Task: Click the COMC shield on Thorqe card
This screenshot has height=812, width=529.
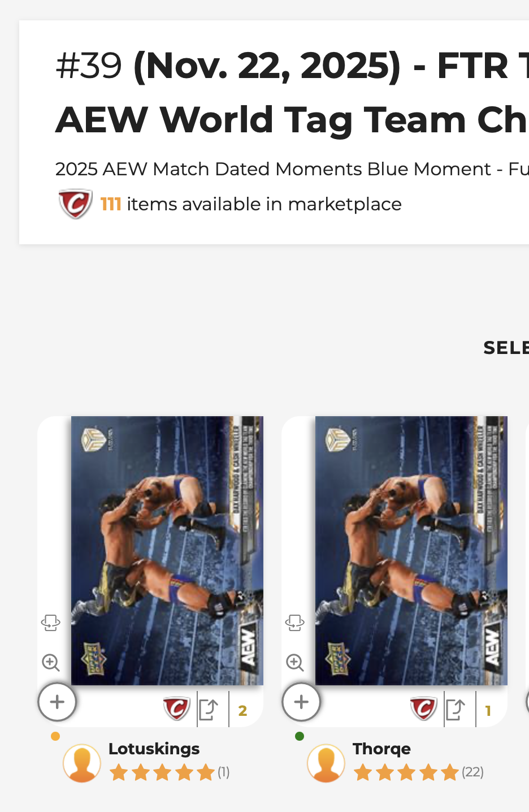Action: click(423, 709)
